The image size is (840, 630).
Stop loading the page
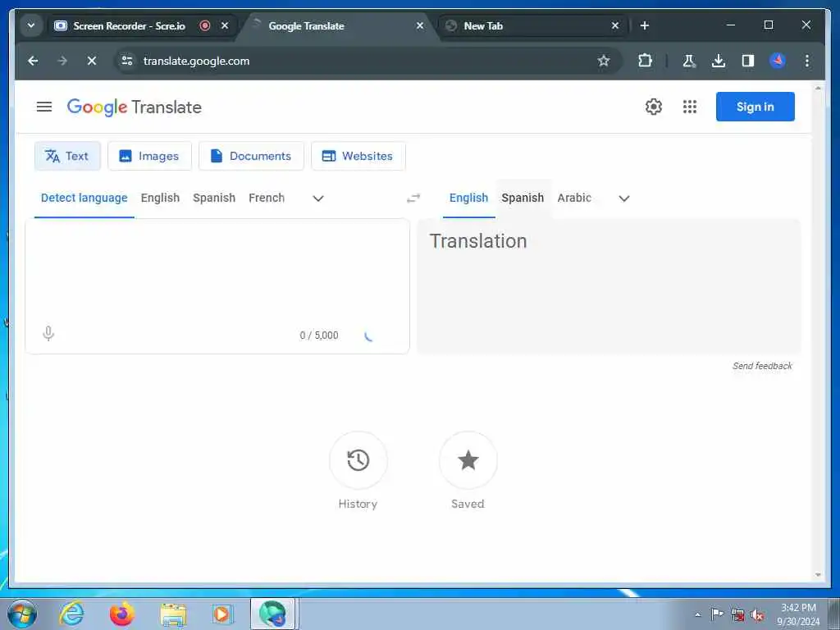[92, 61]
